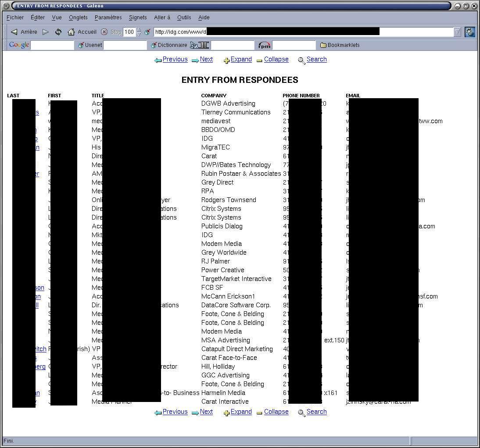Reload the page with the refresh icon
The image size is (480, 448).
tap(58, 32)
